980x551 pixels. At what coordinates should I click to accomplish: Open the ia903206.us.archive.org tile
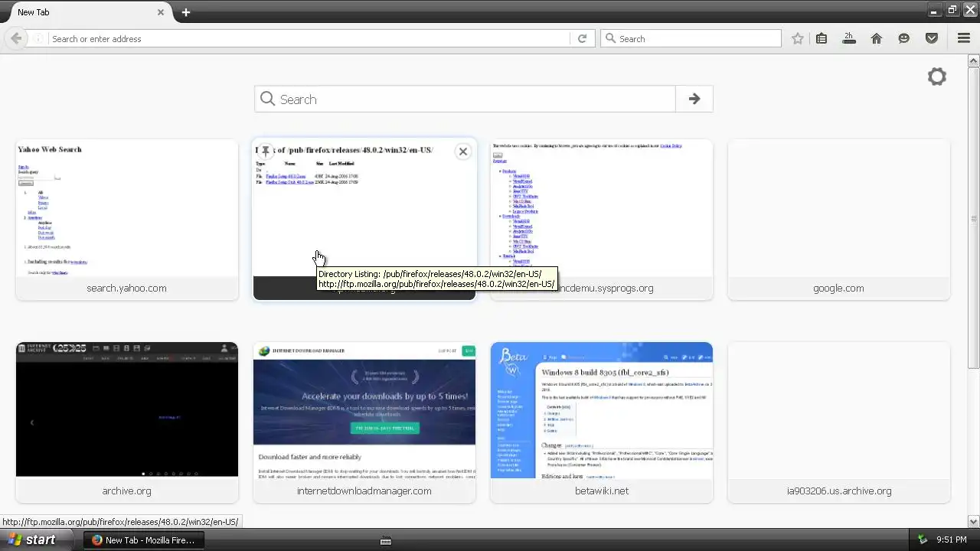tap(839, 422)
